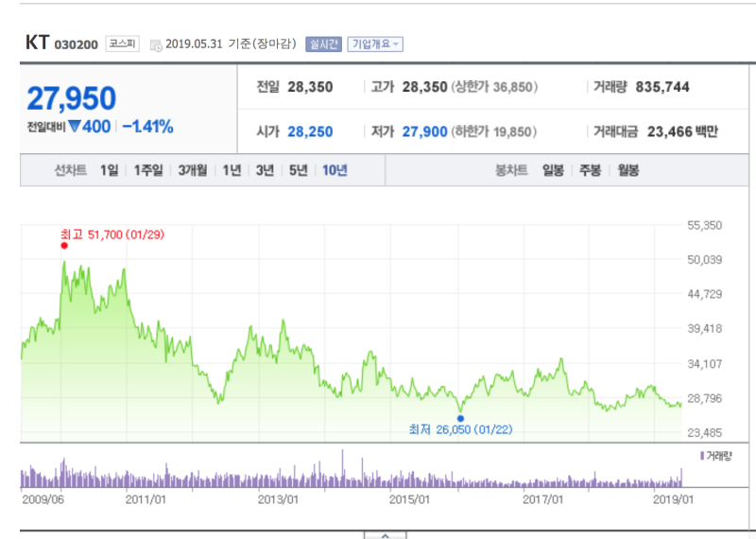Image resolution: width=756 pixels, height=539 pixels.
Task: Click the 코스피 market badge
Action: coord(123,43)
